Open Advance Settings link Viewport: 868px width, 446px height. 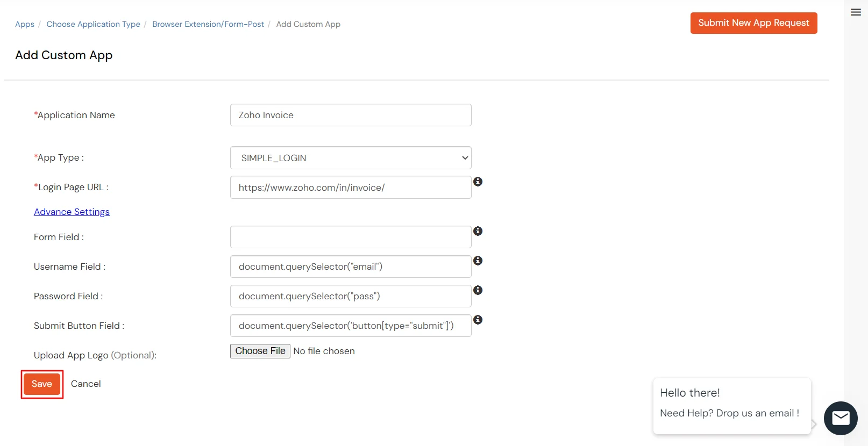pos(72,212)
